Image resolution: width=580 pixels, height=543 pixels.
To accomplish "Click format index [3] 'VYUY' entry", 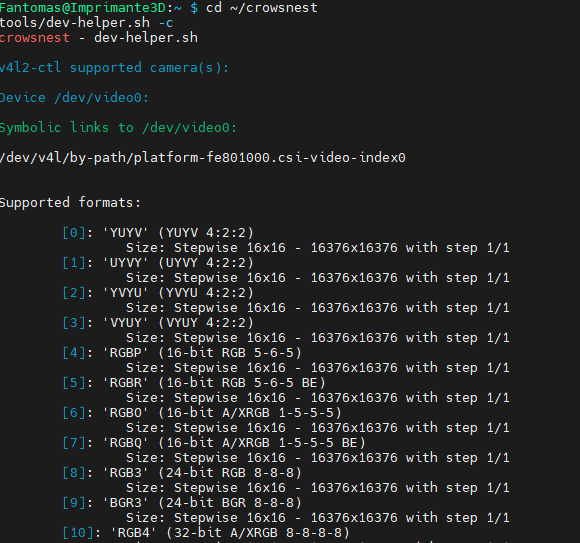I will (x=158, y=323).
